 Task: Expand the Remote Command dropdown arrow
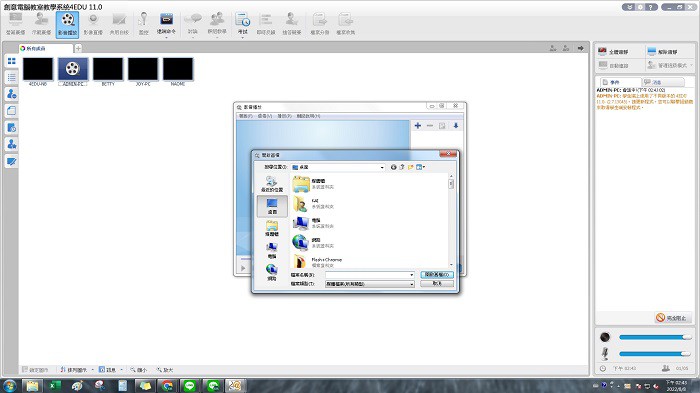[x=167, y=37]
